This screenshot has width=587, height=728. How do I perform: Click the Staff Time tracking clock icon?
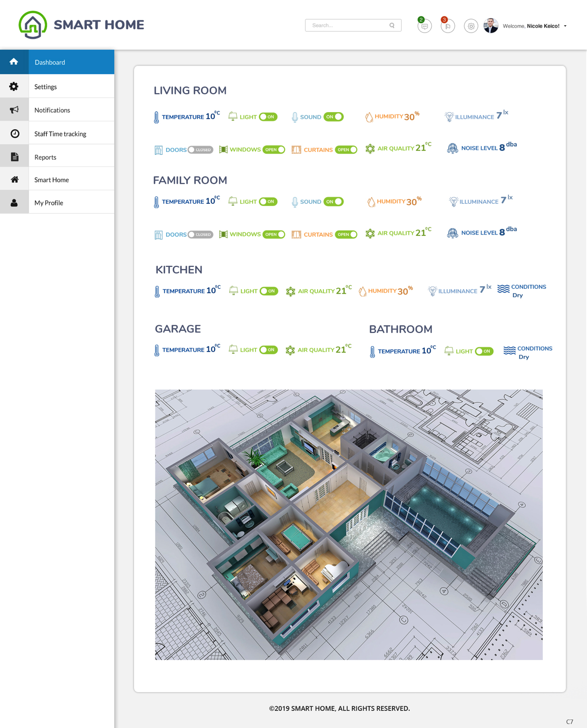coord(15,133)
